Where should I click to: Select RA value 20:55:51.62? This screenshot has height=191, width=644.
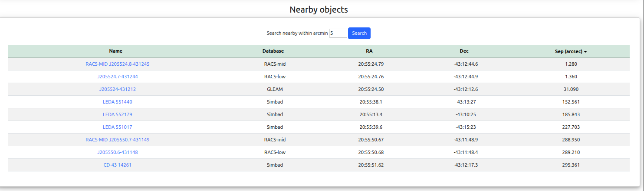[x=371, y=165]
